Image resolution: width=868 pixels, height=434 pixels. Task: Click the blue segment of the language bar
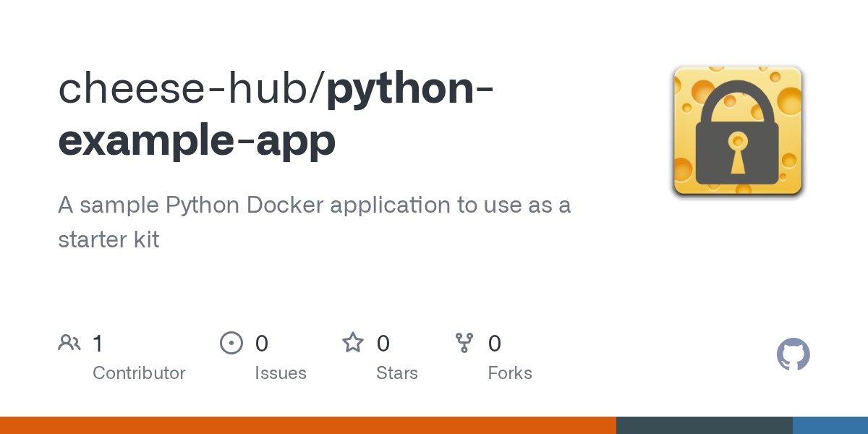[x=830, y=425]
